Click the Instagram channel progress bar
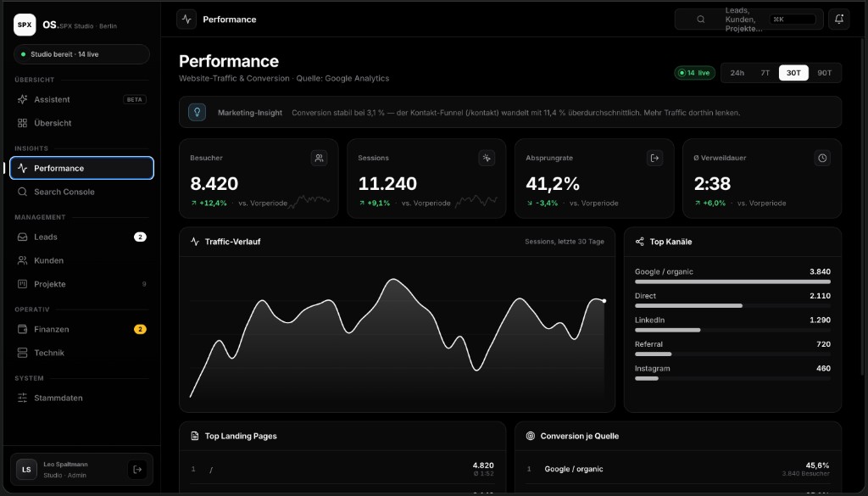This screenshot has width=868, height=496. (x=732, y=379)
